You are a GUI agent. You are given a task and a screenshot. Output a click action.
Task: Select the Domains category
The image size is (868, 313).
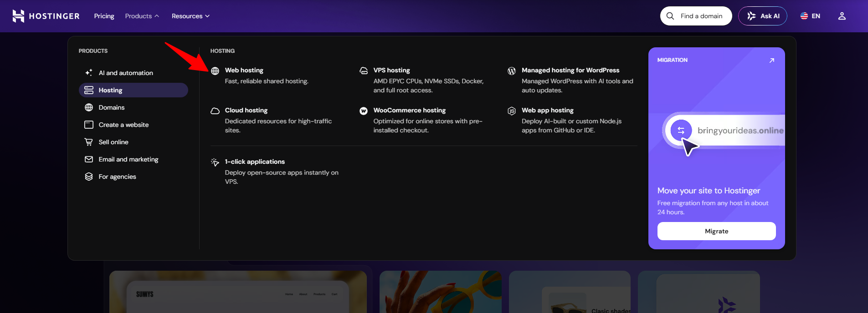pyautogui.click(x=134, y=107)
